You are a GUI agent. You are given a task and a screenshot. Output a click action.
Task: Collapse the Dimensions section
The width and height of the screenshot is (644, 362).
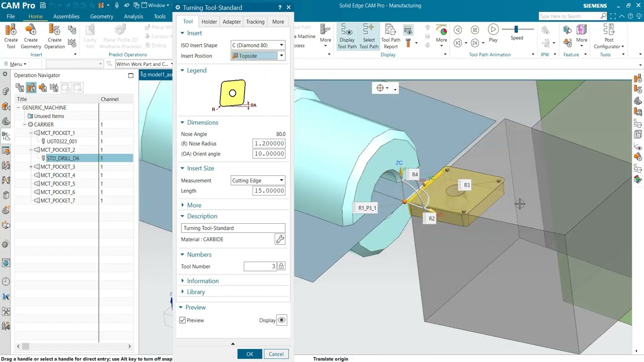point(202,123)
